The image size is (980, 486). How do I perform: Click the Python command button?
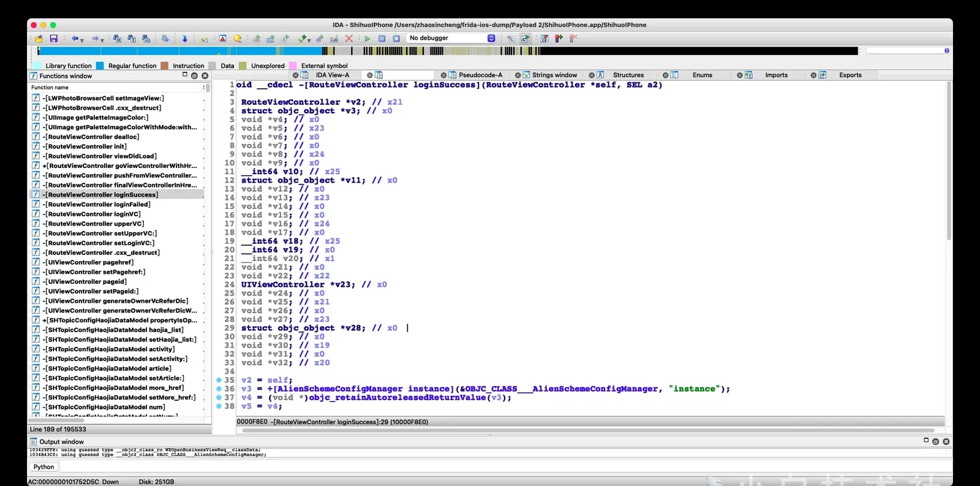(43, 467)
